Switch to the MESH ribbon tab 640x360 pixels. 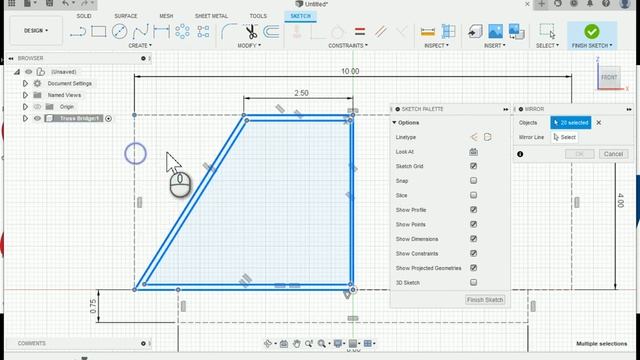(x=166, y=16)
